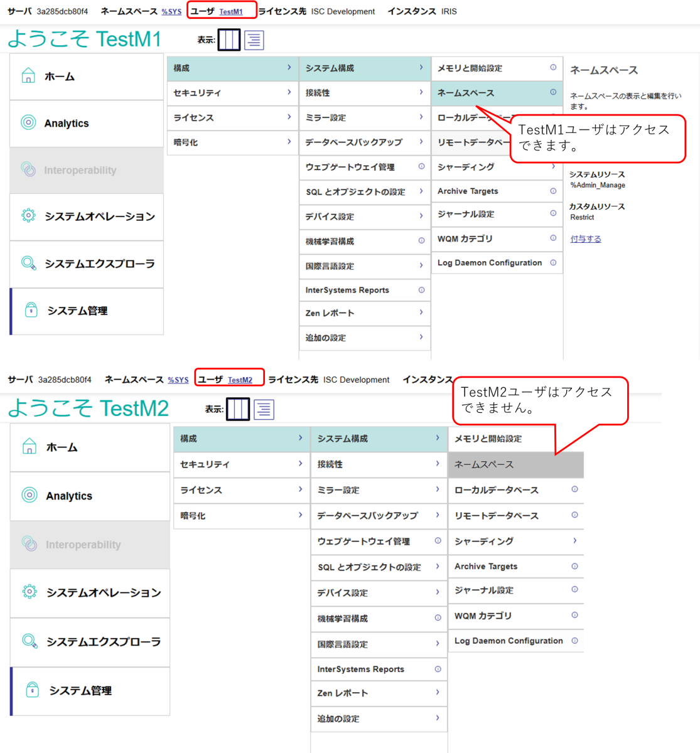Click the 付与する link in the details panel
Viewport: 700px width, 753px height.
coord(585,239)
